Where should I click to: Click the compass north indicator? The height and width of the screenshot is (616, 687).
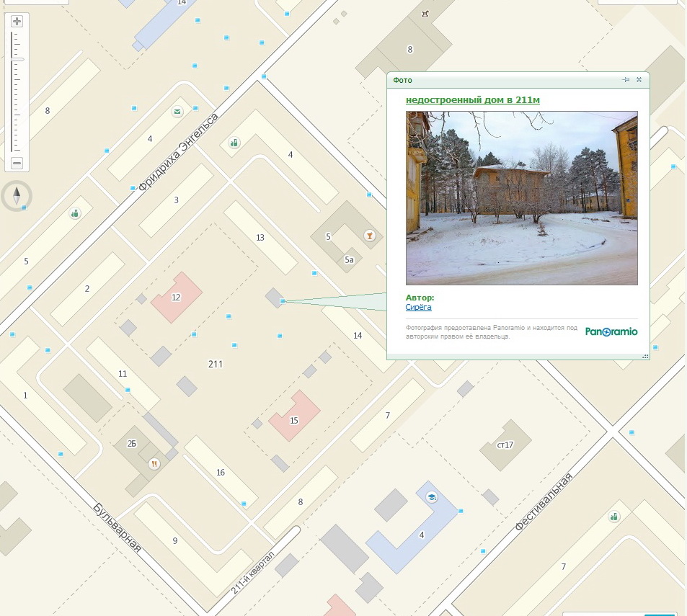[x=16, y=196]
